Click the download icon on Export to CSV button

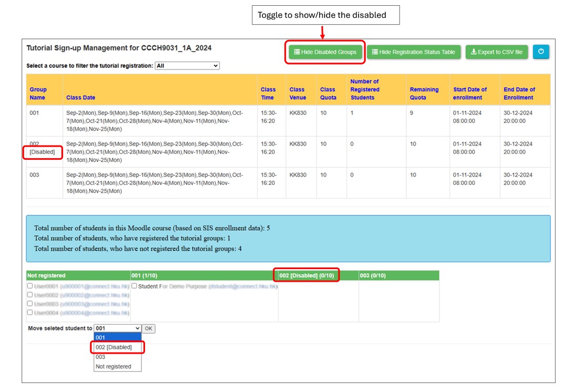474,52
